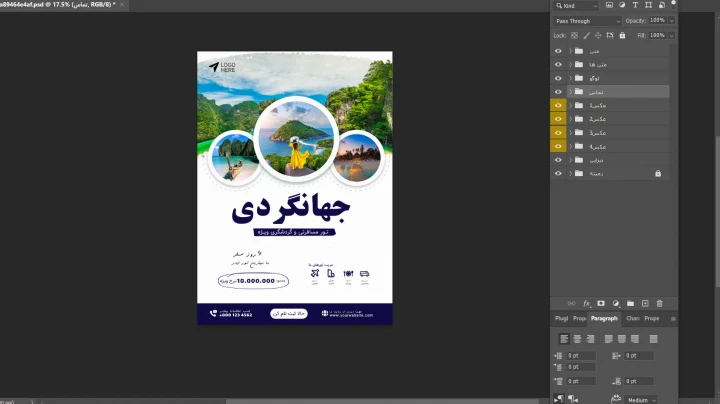Toggle layer filtering on/off switch
The image size is (720, 404).
[x=674, y=4]
